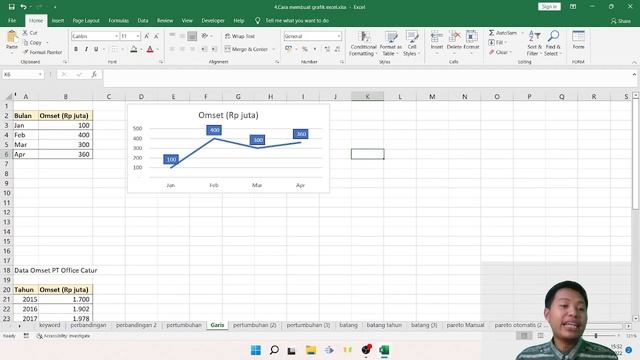Select the Format Painter tool
The width and height of the screenshot is (640, 360).
click(42, 52)
